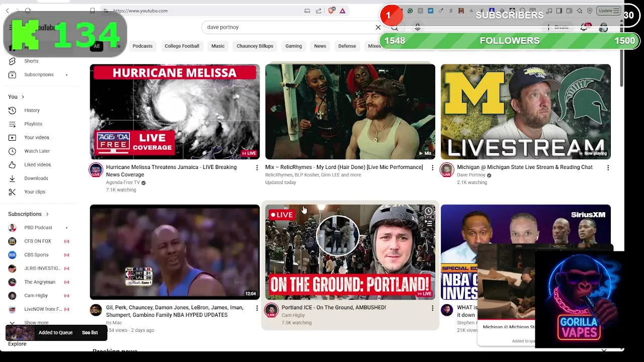Select the Gaming filter chip

coord(293,46)
